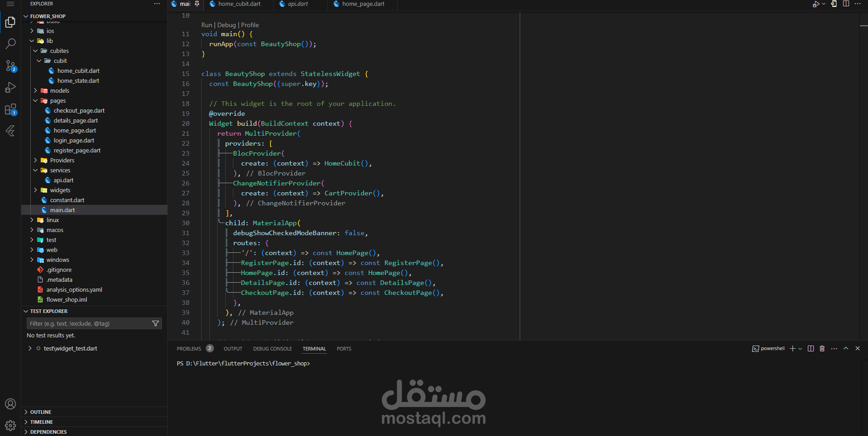868x436 pixels.
Task: Open Run and Debug view
Action: [10, 87]
